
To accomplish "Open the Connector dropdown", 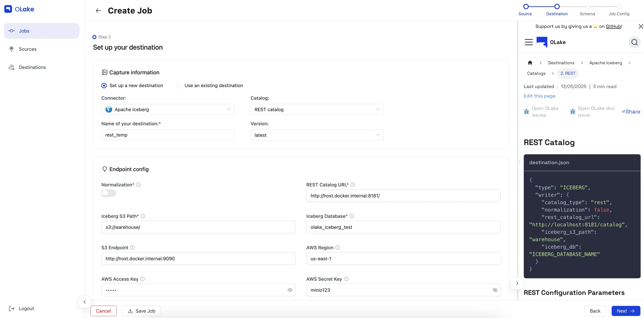I will [167, 109].
